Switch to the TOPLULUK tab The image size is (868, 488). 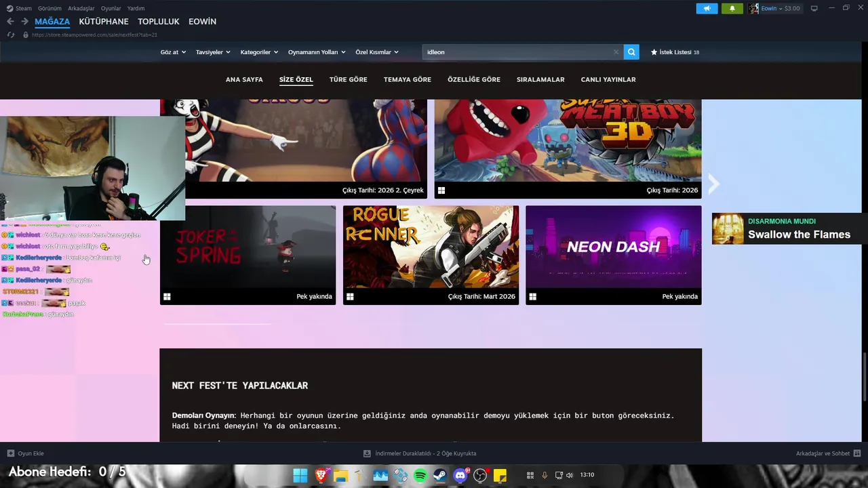tap(159, 22)
